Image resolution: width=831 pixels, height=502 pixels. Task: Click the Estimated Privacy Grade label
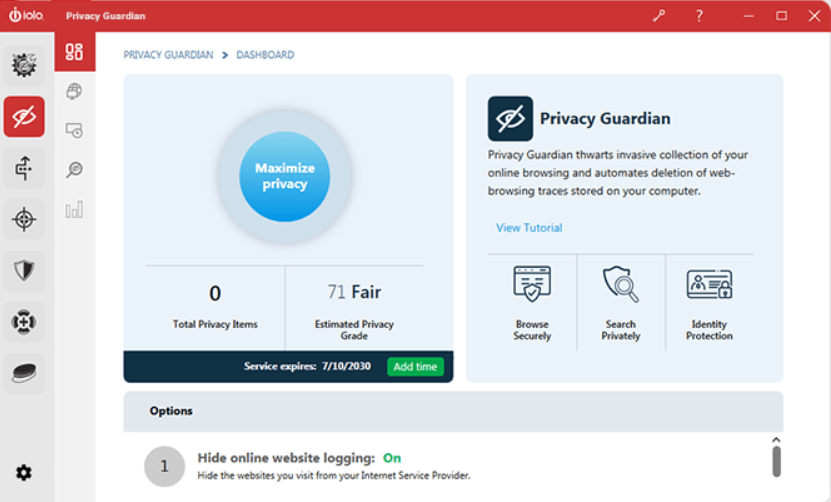[354, 330]
